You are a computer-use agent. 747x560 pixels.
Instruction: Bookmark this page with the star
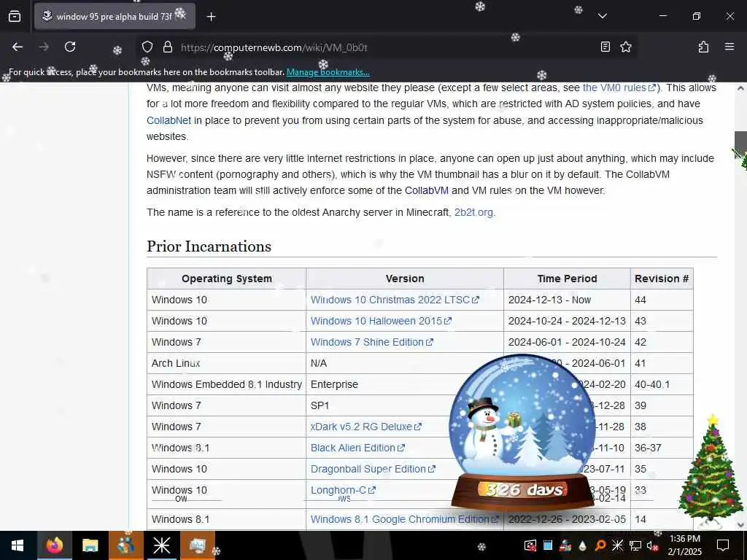pyautogui.click(x=625, y=47)
